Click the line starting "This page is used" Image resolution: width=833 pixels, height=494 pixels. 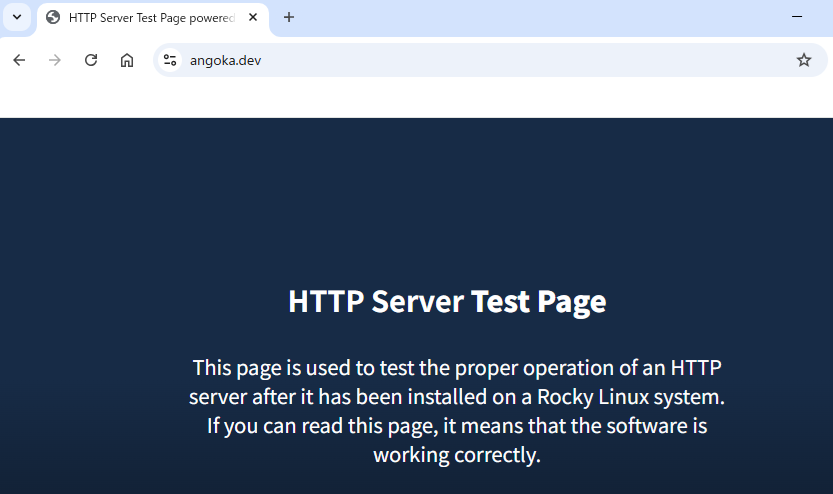tap(456, 367)
